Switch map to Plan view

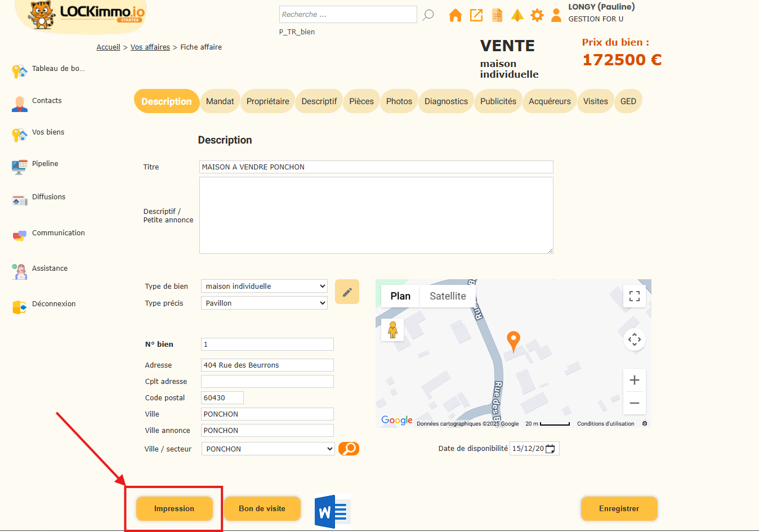tap(400, 296)
